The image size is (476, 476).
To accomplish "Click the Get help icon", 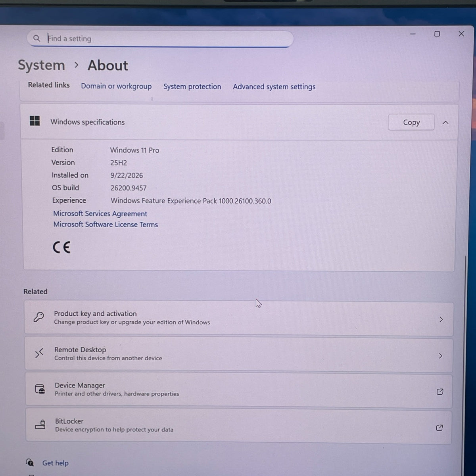I will 30,463.
